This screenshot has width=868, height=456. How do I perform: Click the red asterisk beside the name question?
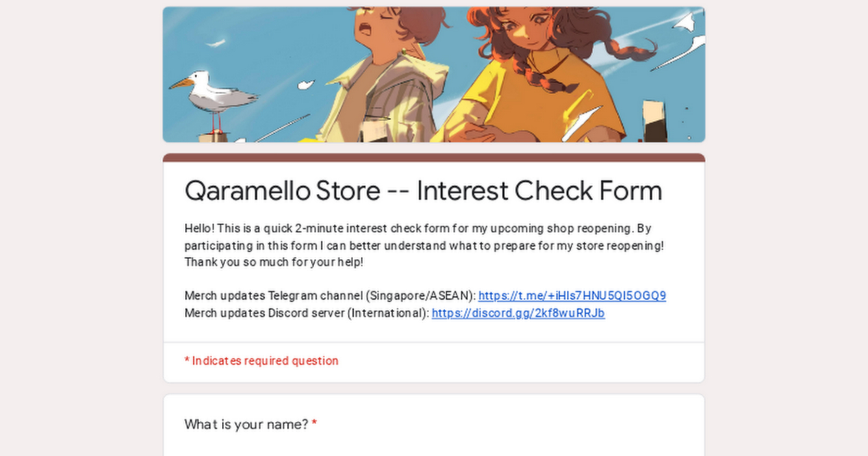(314, 423)
